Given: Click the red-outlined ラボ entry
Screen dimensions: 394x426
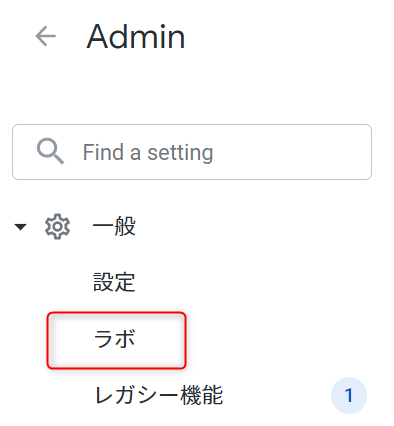Looking at the screenshot, I should coord(116,340).
